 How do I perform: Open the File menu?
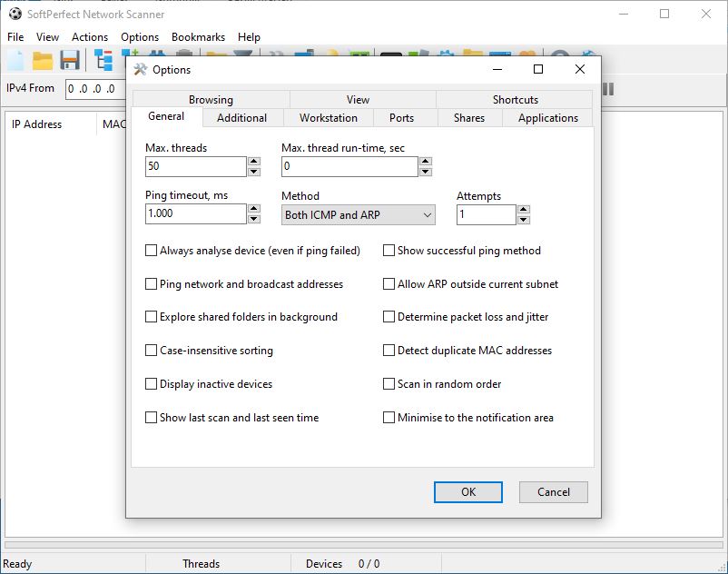point(15,37)
